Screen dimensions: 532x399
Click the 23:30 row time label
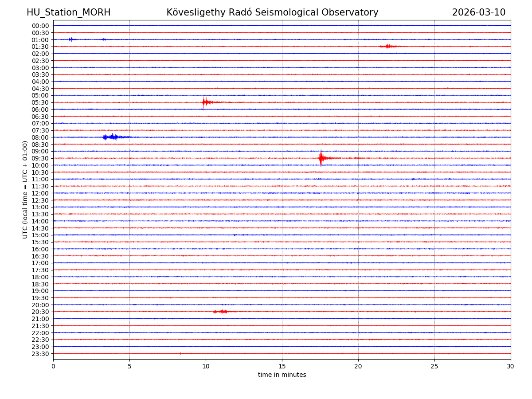click(x=40, y=354)
